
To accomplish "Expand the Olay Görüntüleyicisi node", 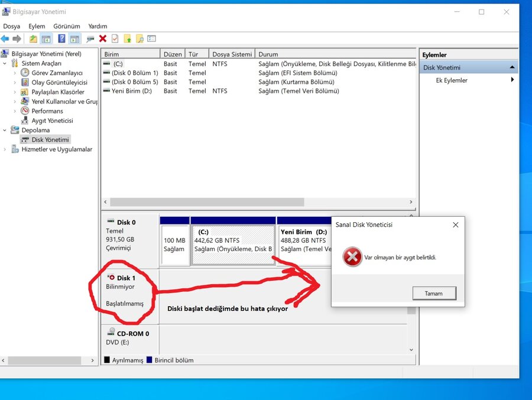I will click(x=15, y=83).
